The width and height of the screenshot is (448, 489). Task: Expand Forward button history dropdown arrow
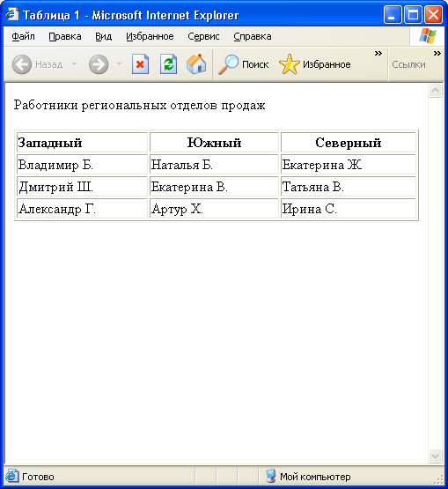click(119, 64)
